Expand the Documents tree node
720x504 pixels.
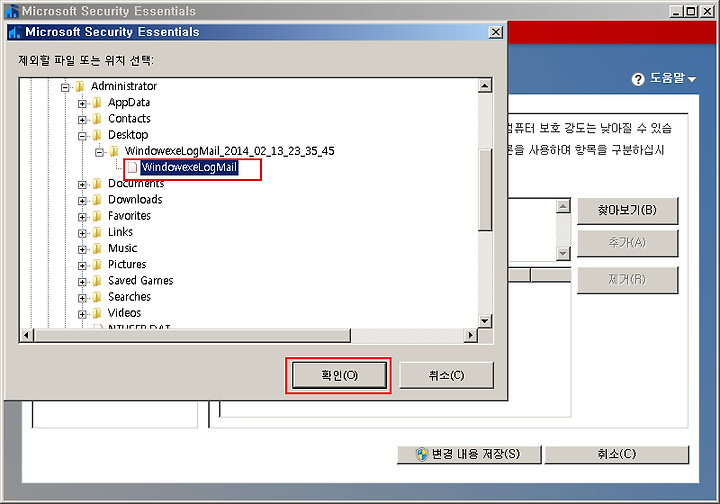click(82, 185)
